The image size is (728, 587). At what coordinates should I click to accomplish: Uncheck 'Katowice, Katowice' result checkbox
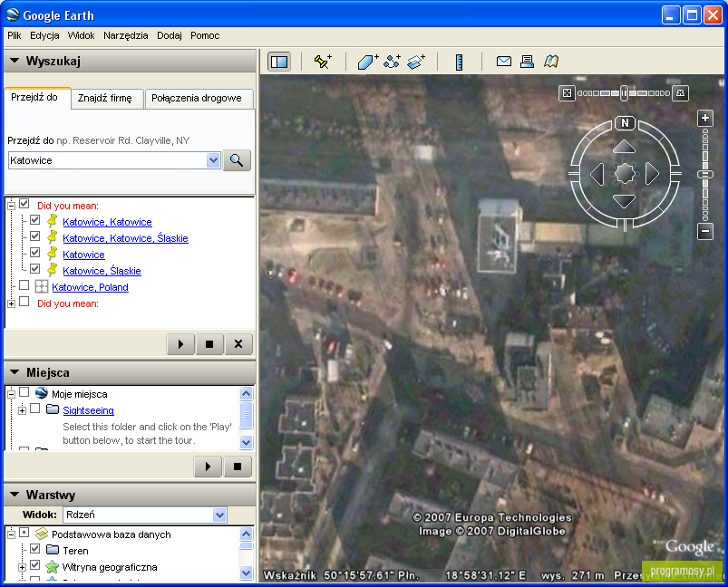click(x=34, y=219)
